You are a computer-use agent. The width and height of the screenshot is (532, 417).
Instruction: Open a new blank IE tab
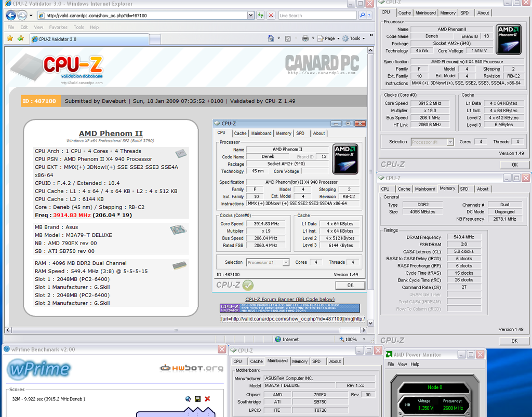pyautogui.click(x=155, y=39)
